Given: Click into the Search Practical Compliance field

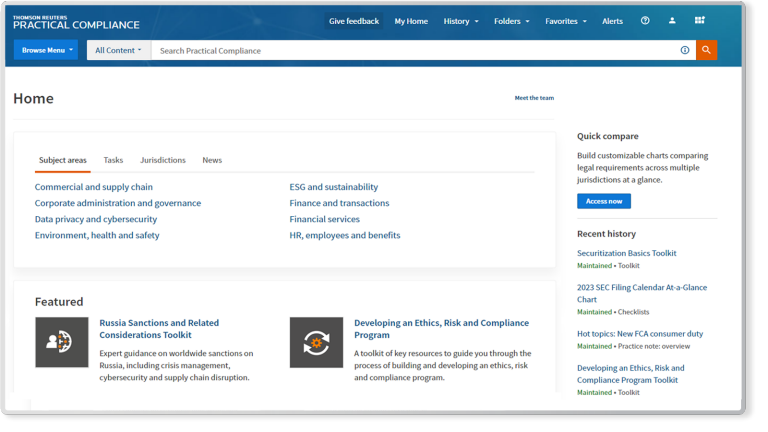Looking at the screenshot, I should [410, 50].
